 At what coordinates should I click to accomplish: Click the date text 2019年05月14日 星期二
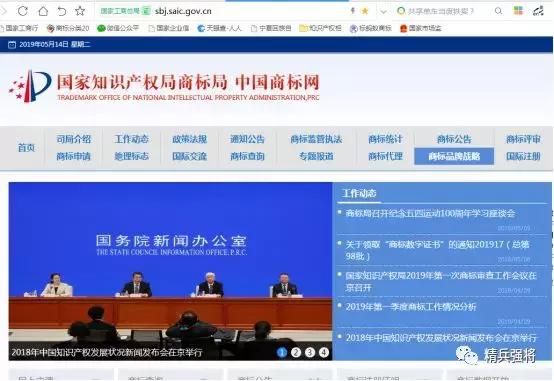55,45
